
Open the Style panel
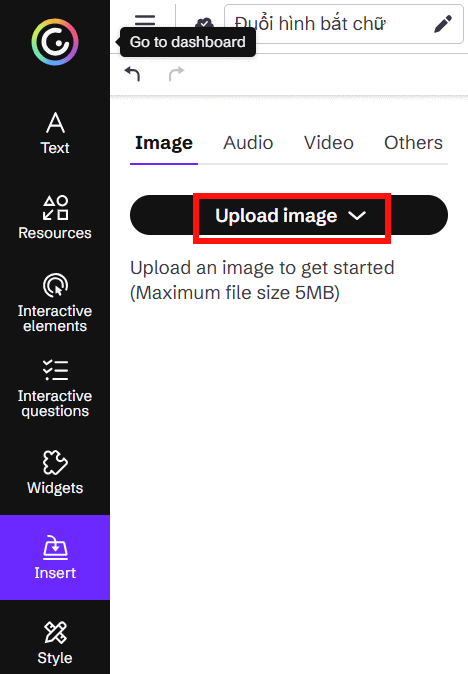tap(55, 643)
